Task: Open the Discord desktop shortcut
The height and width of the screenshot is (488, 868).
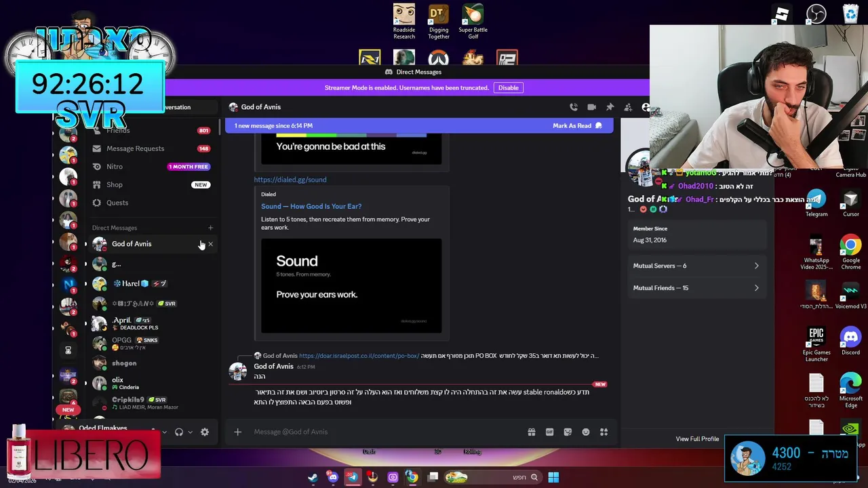Action: tap(851, 342)
